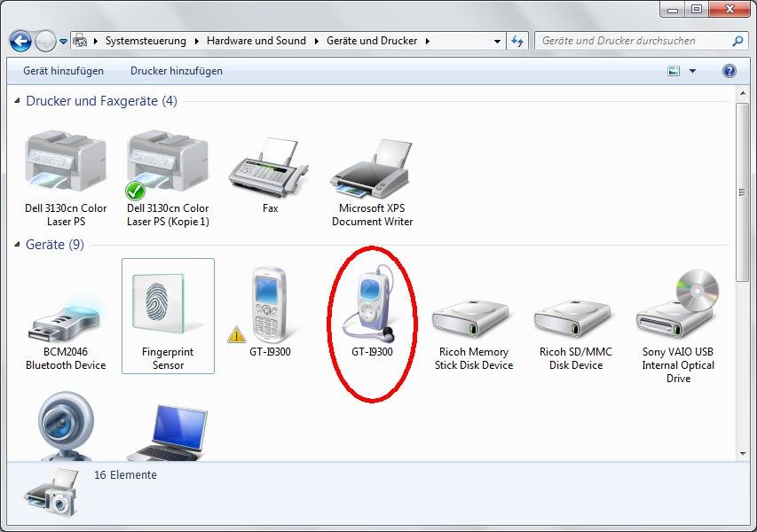Image resolution: width=757 pixels, height=532 pixels.
Task: Select Dell 3130cn Color Laser PS (Kopie 1) printer
Action: tap(168, 179)
